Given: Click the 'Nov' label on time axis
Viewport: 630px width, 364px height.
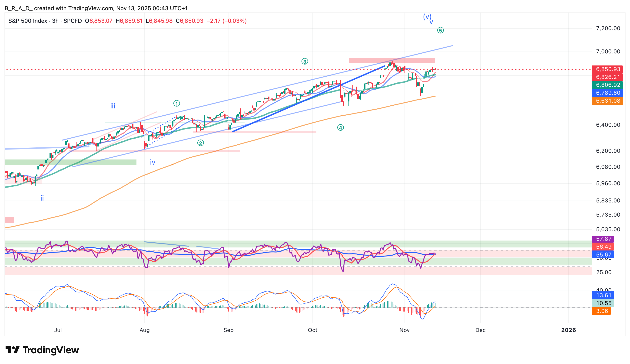Looking at the screenshot, I should (x=404, y=330).
